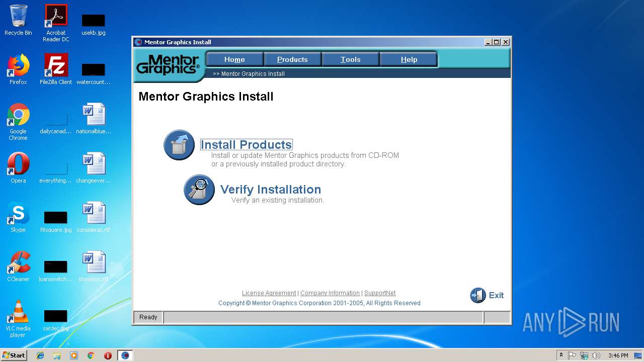
Task: Click the Verify Installation magnifier icon
Action: click(x=199, y=190)
